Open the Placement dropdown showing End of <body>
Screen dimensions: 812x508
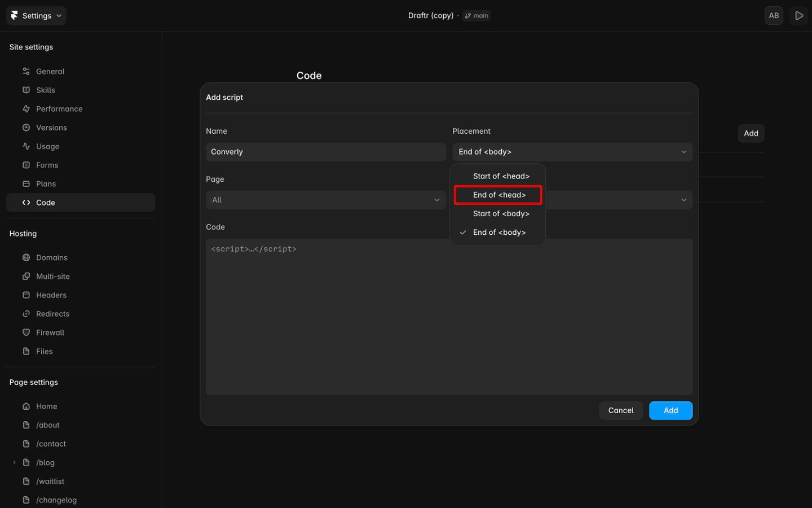[x=572, y=152]
